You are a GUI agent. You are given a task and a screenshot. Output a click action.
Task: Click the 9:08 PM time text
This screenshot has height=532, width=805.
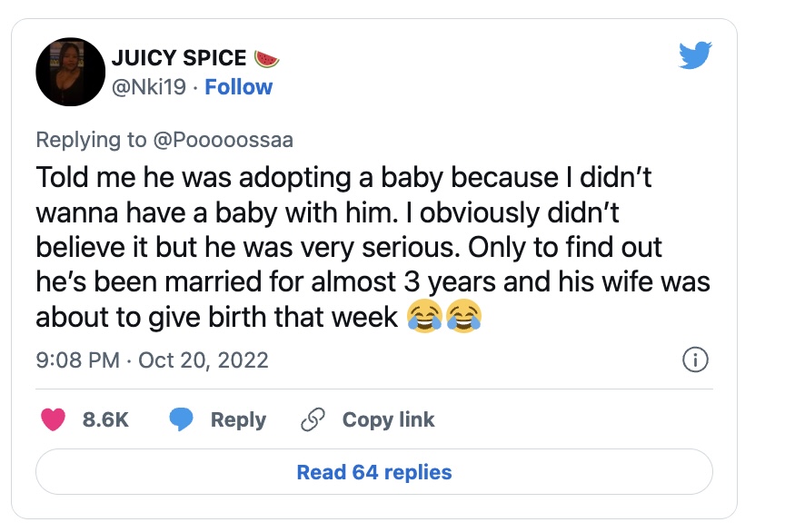(x=77, y=360)
